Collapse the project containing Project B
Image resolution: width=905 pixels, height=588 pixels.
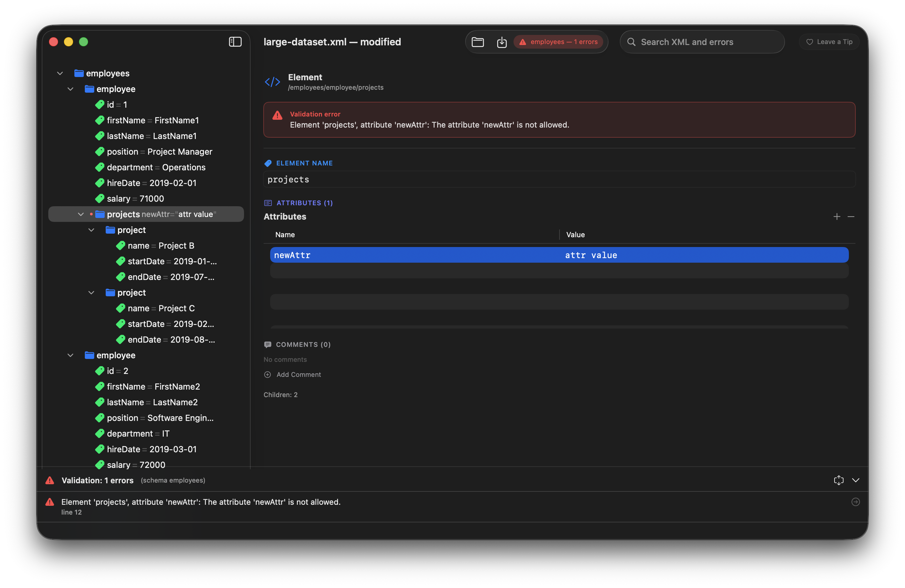point(91,230)
